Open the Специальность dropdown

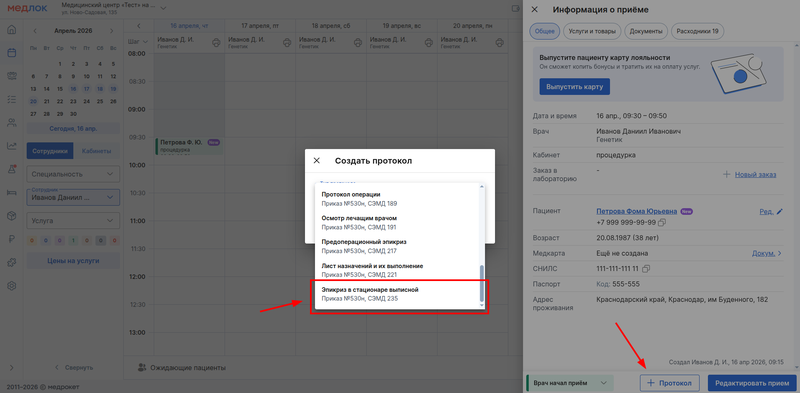pyautogui.click(x=73, y=174)
